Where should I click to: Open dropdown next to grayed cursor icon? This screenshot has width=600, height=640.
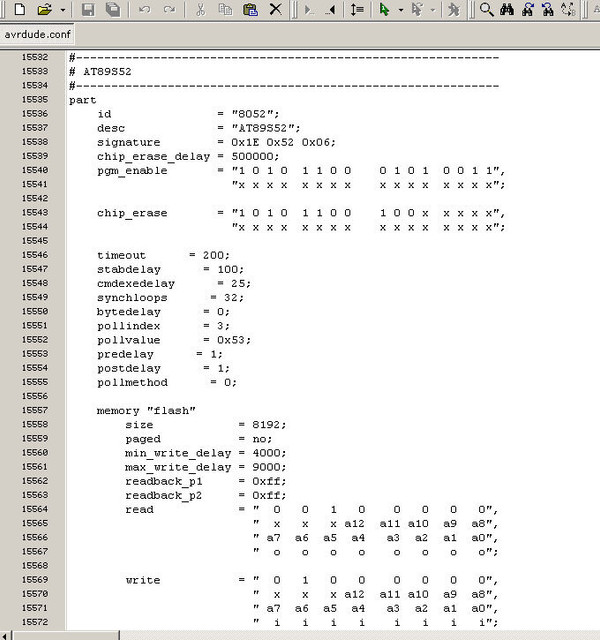click(433, 9)
